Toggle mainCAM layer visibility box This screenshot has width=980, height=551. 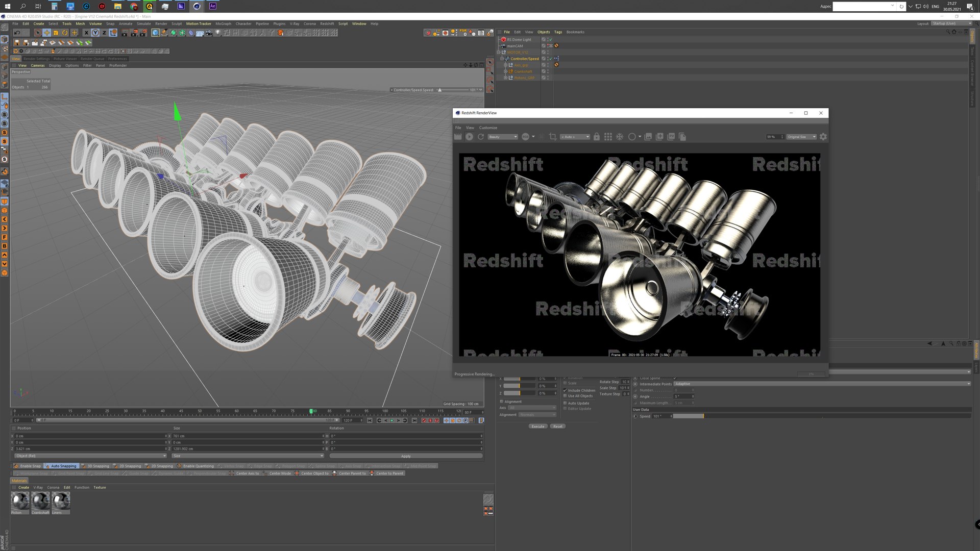(x=544, y=46)
